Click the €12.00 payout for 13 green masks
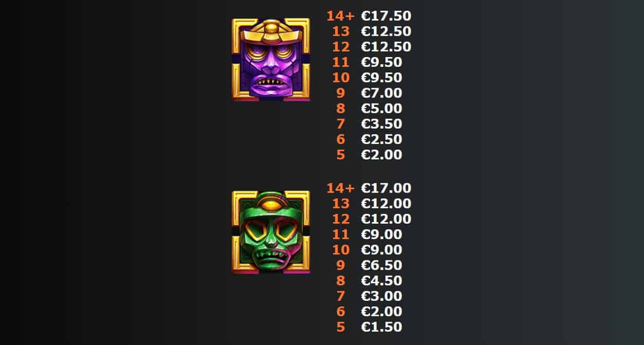 tap(386, 204)
